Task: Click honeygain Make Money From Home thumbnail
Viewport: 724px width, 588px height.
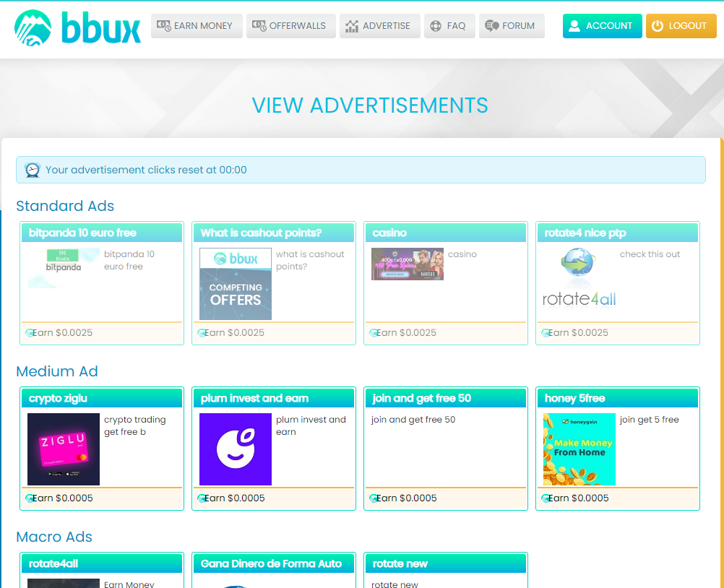Action: [579, 449]
